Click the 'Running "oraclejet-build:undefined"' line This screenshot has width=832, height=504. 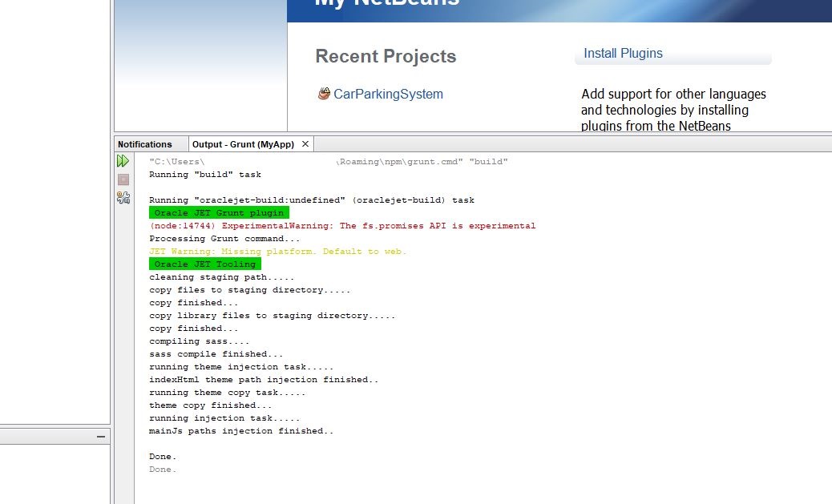[312, 200]
